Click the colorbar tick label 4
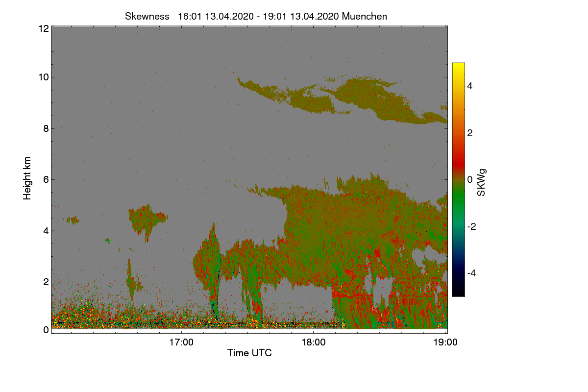Screen dimensions: 588x392 coord(469,86)
